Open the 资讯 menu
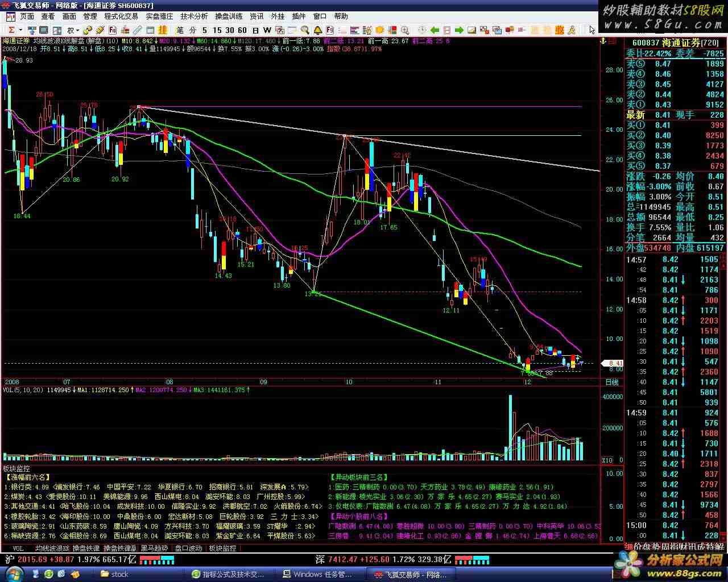The height and width of the screenshot is (582, 728). (x=257, y=16)
